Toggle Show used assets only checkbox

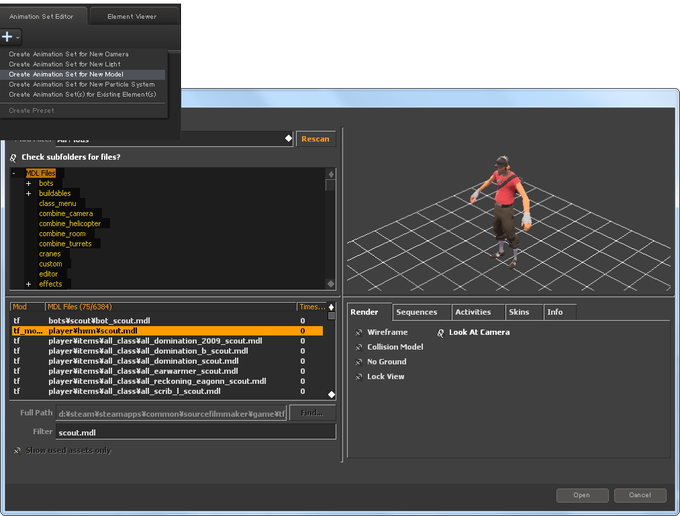click(17, 451)
